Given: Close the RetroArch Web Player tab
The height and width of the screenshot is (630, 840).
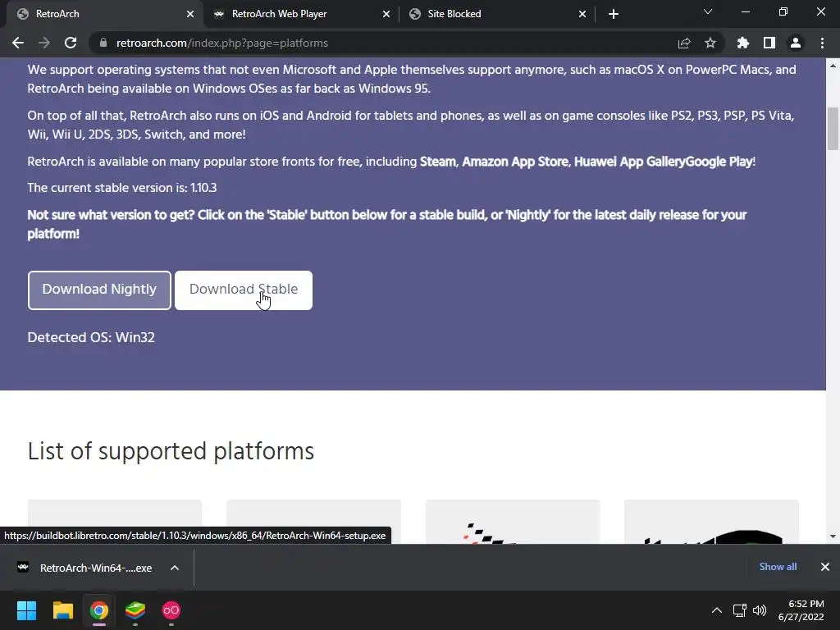Looking at the screenshot, I should coord(386,14).
